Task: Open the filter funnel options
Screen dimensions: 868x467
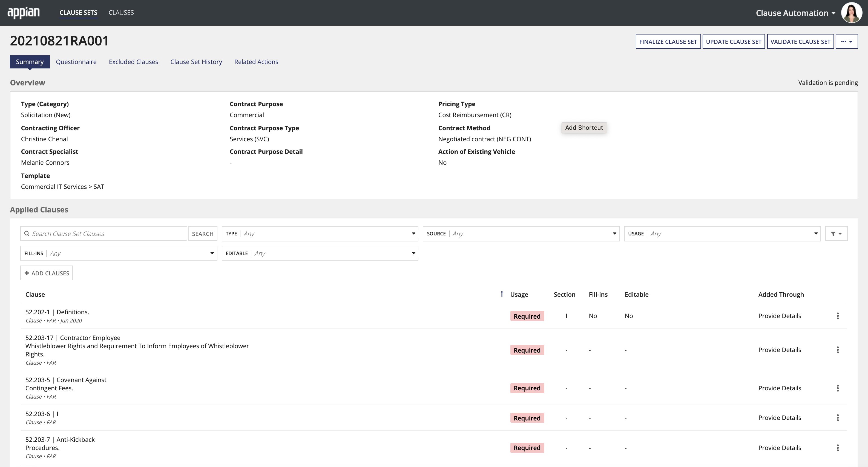Action: pos(836,233)
